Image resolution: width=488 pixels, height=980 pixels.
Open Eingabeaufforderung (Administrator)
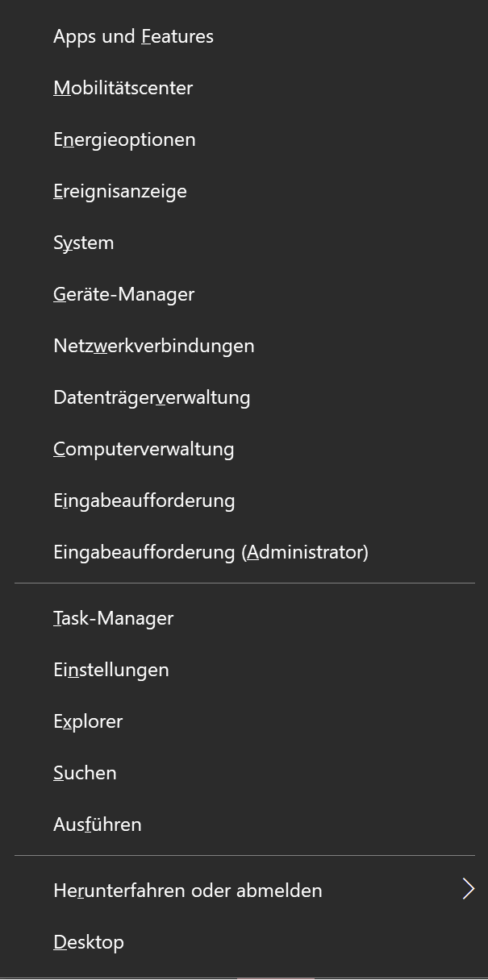tap(211, 552)
